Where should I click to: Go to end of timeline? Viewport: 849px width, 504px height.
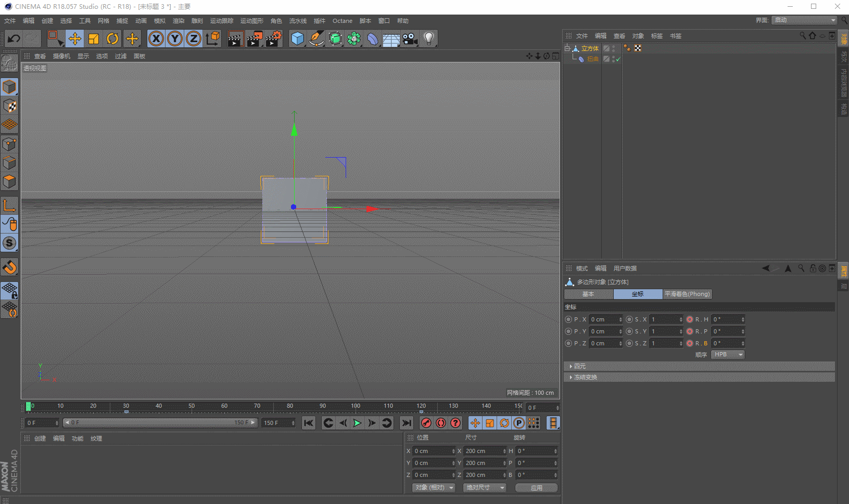click(407, 423)
